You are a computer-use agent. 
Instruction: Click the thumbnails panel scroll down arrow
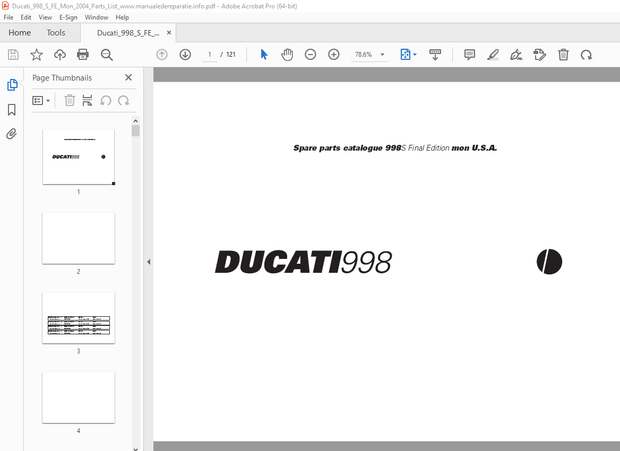point(136,449)
